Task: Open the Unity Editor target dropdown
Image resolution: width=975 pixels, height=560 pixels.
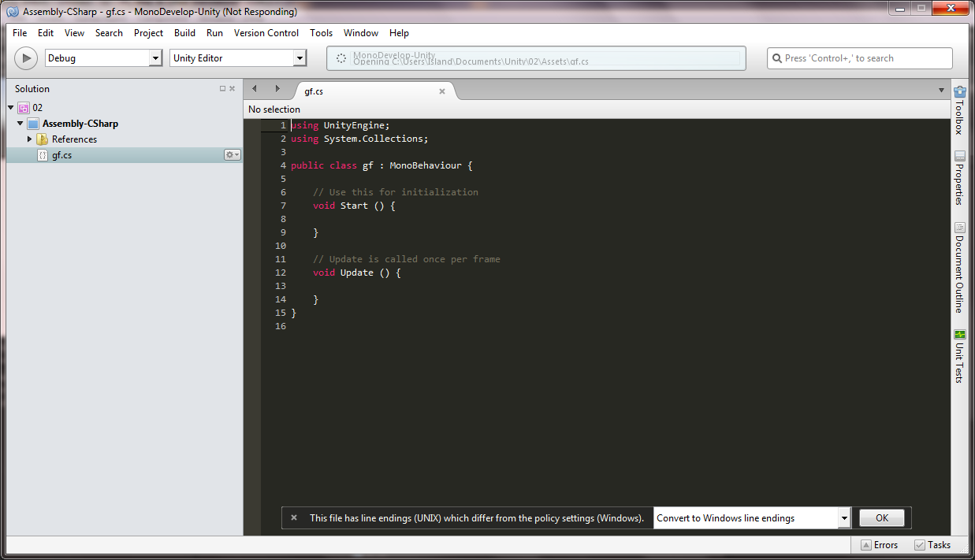Action: [x=299, y=58]
